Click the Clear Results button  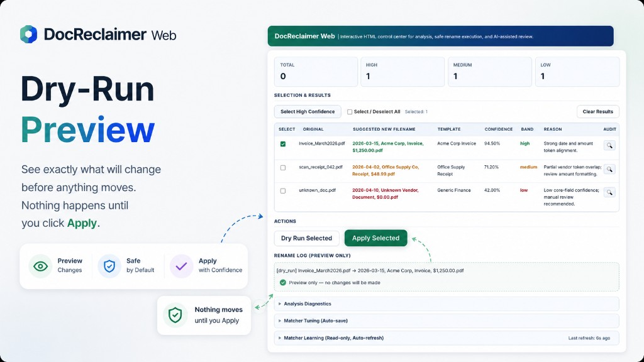point(597,112)
